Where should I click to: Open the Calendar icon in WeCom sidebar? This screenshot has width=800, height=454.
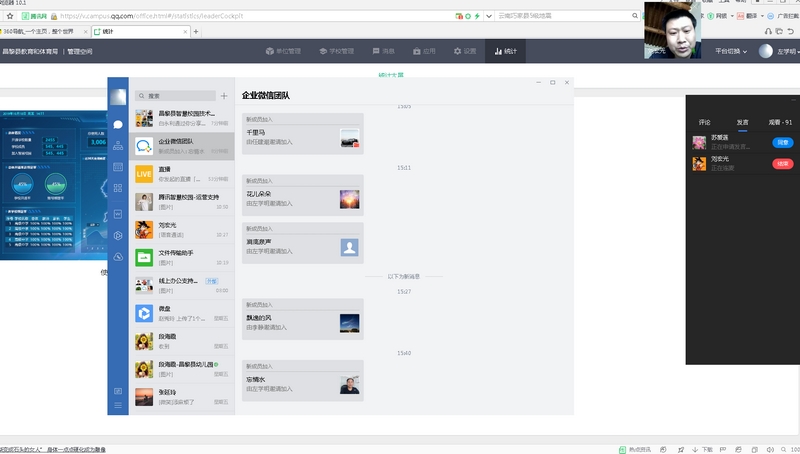(118, 167)
